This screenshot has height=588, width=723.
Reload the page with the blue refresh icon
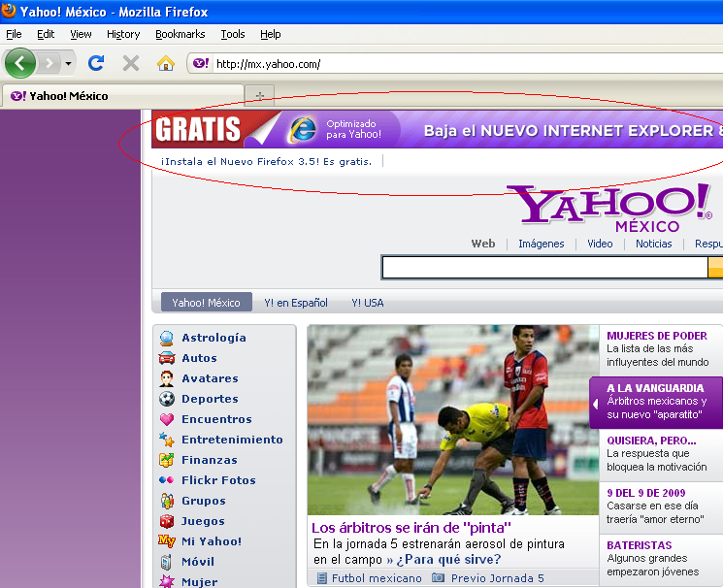pos(96,63)
